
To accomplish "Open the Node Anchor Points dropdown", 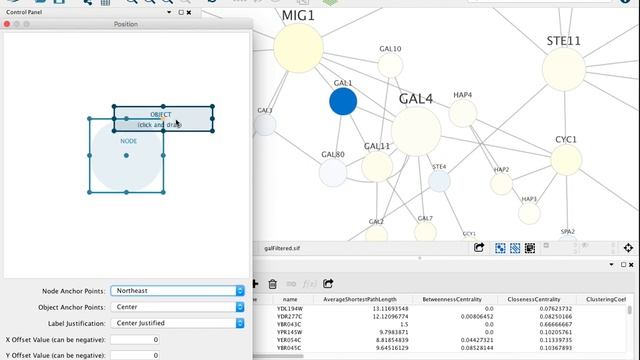I will point(178,291).
